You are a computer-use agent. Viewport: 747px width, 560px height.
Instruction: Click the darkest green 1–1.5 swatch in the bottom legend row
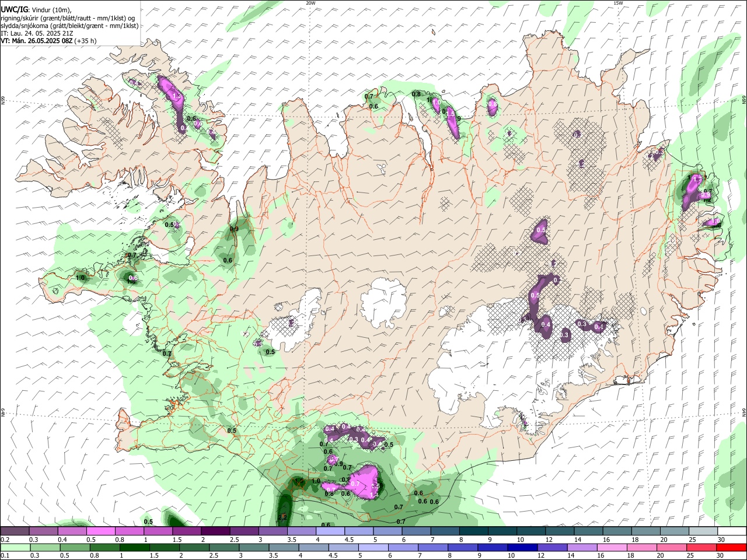coord(135,548)
